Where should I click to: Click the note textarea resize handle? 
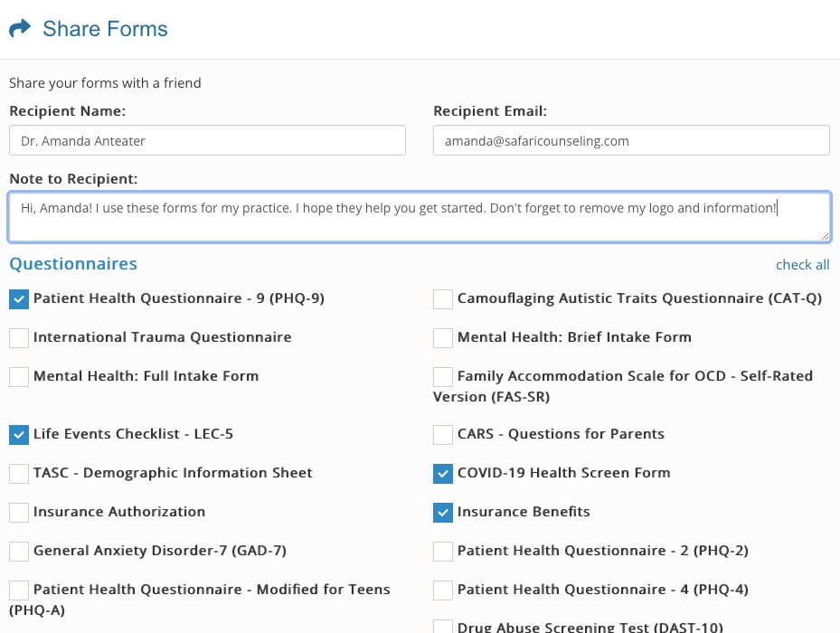coord(825,235)
